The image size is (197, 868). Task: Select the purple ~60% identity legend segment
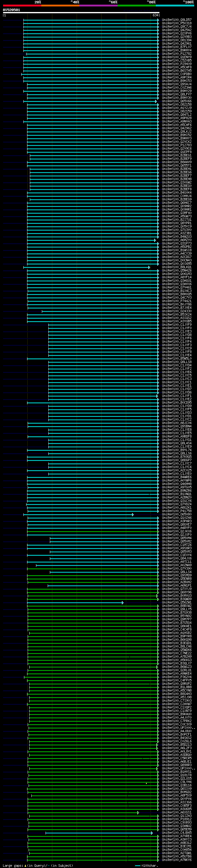(98, 6)
